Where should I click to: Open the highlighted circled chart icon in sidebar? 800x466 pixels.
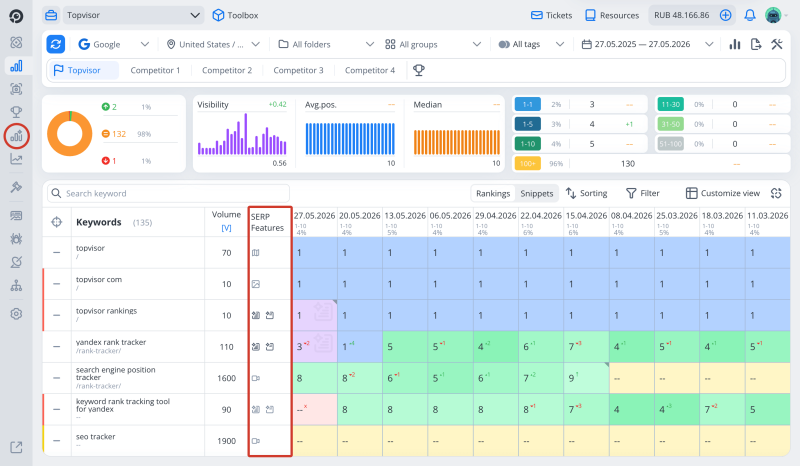(x=16, y=136)
